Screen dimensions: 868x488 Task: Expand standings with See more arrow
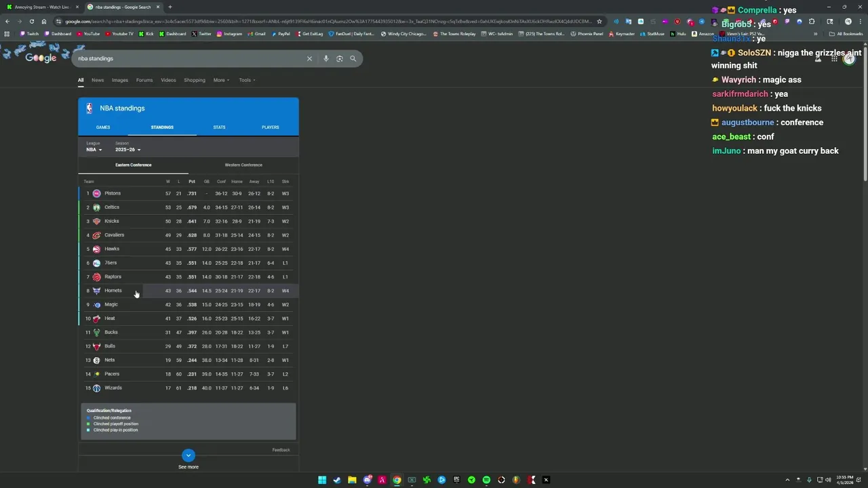[x=189, y=455]
